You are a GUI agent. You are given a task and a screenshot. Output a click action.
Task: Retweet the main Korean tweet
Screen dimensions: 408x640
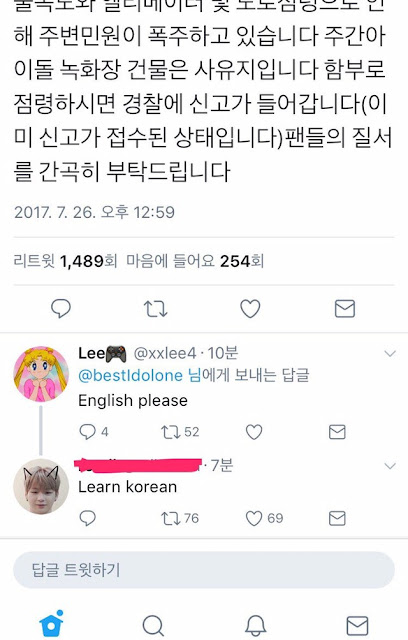[155, 309]
